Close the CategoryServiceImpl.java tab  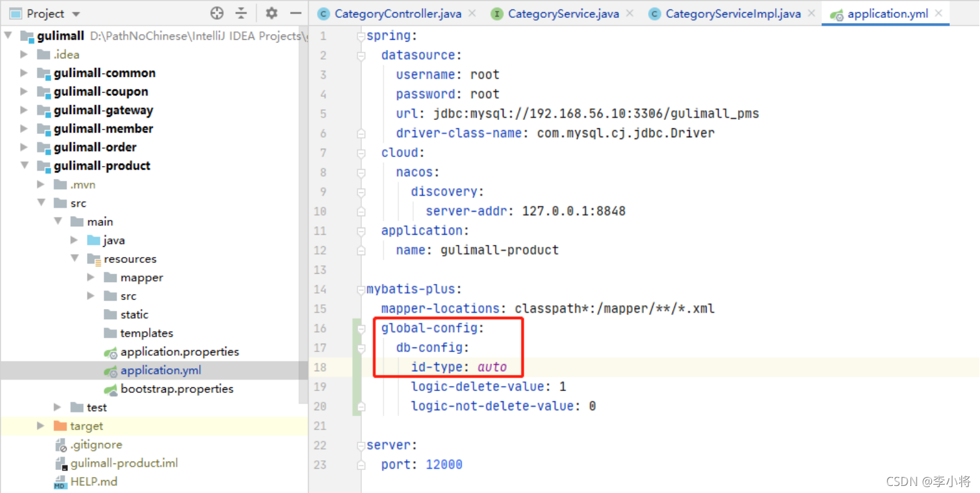pyautogui.click(x=812, y=13)
